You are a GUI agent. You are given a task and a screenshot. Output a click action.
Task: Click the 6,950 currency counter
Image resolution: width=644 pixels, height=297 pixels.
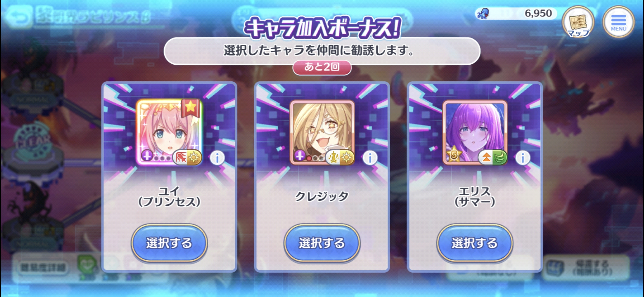(x=538, y=13)
